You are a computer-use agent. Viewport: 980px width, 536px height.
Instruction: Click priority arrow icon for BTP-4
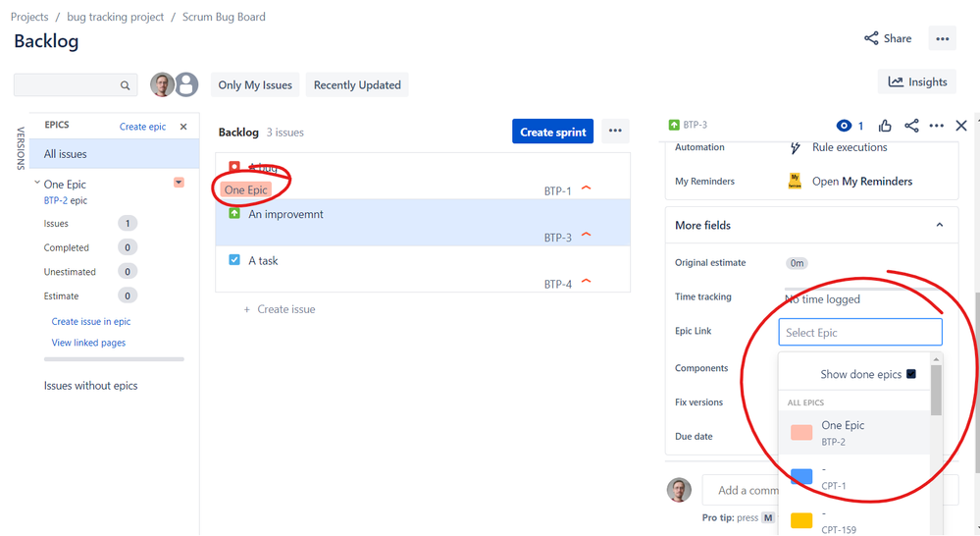click(587, 281)
